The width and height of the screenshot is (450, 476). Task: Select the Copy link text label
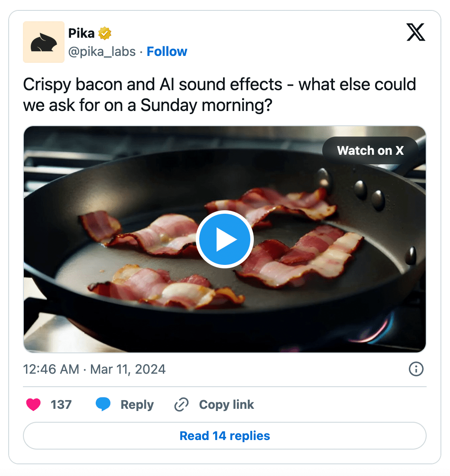tap(226, 404)
